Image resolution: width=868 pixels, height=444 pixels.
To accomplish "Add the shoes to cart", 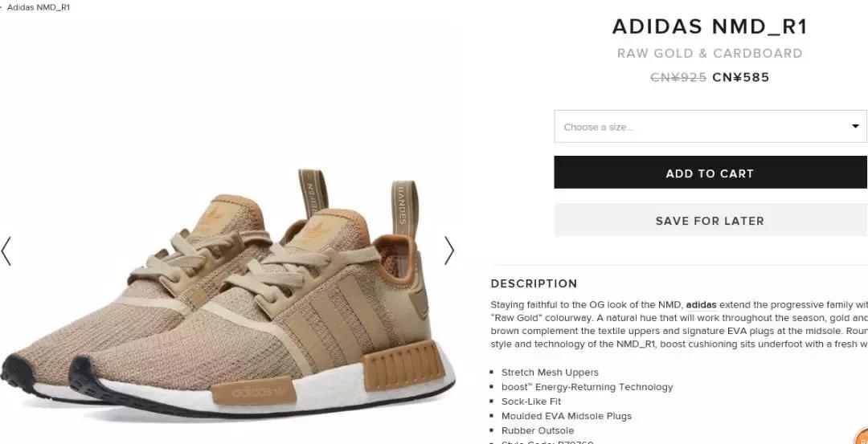I will click(710, 173).
